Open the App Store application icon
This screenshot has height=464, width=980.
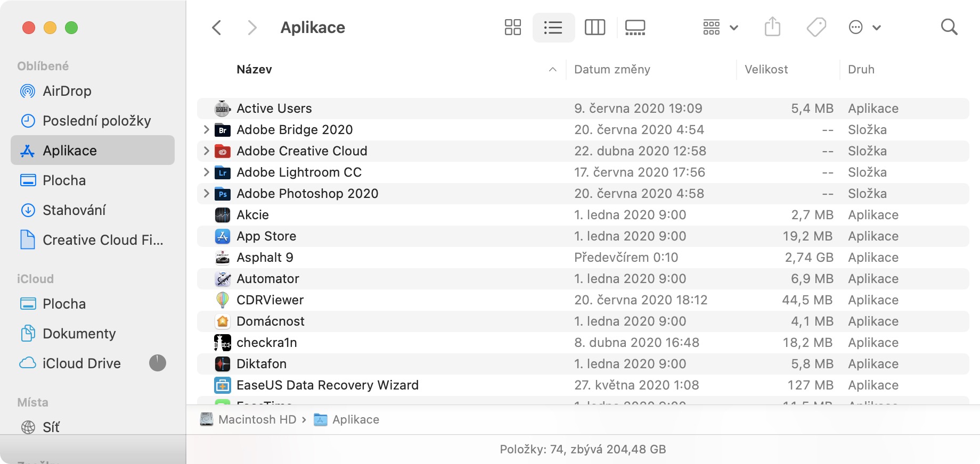pyautogui.click(x=223, y=236)
